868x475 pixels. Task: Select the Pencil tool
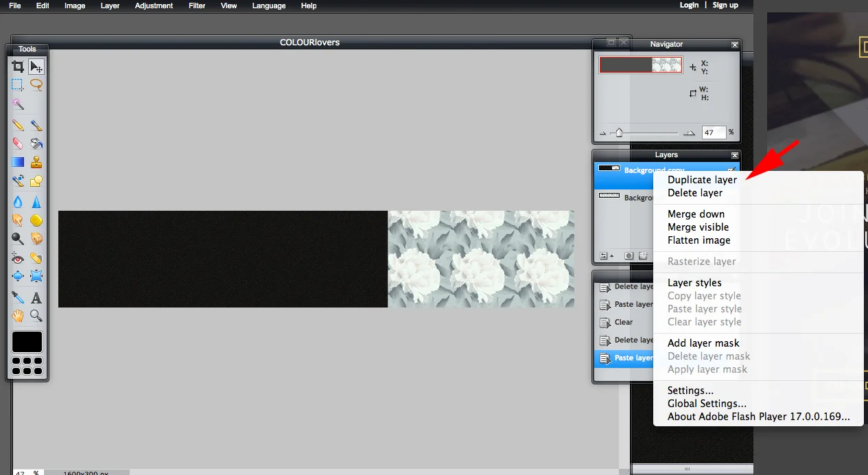pyautogui.click(x=18, y=126)
